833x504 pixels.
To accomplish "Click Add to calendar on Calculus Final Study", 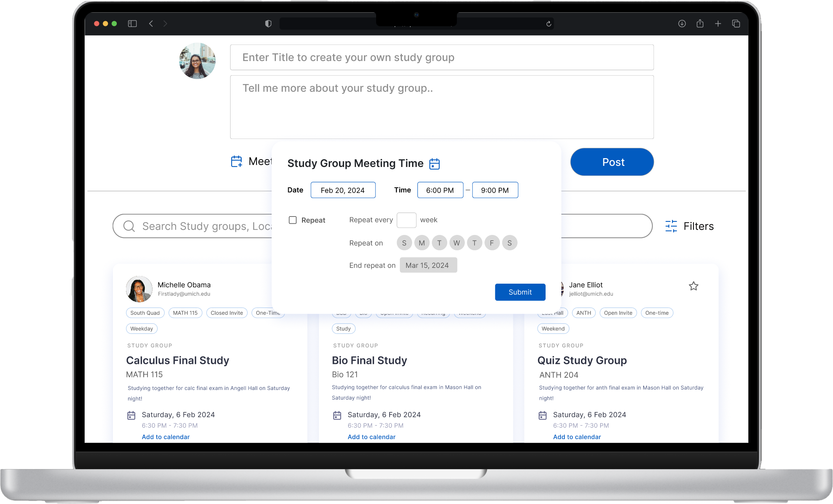I will click(x=166, y=437).
